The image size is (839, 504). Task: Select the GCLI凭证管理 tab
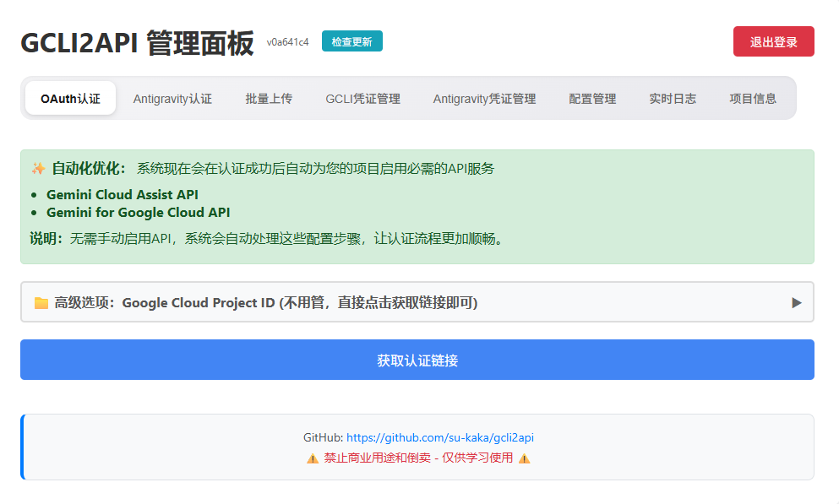(x=362, y=98)
